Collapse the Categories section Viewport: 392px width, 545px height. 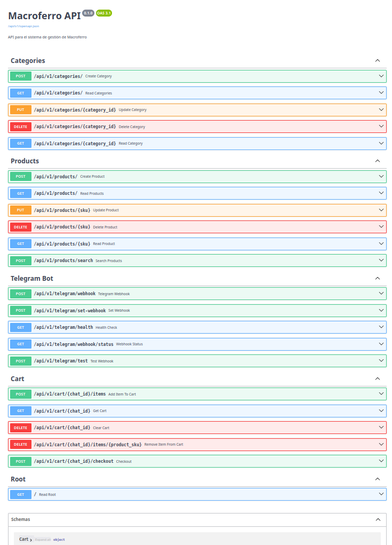[x=378, y=60]
